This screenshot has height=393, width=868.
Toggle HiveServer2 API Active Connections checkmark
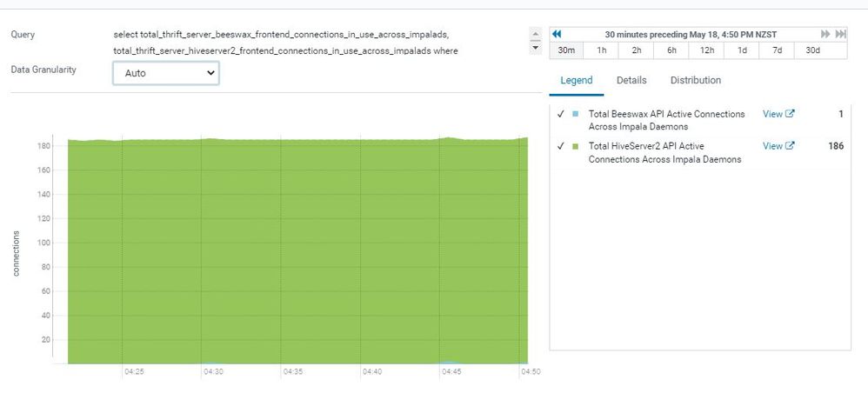(x=561, y=146)
